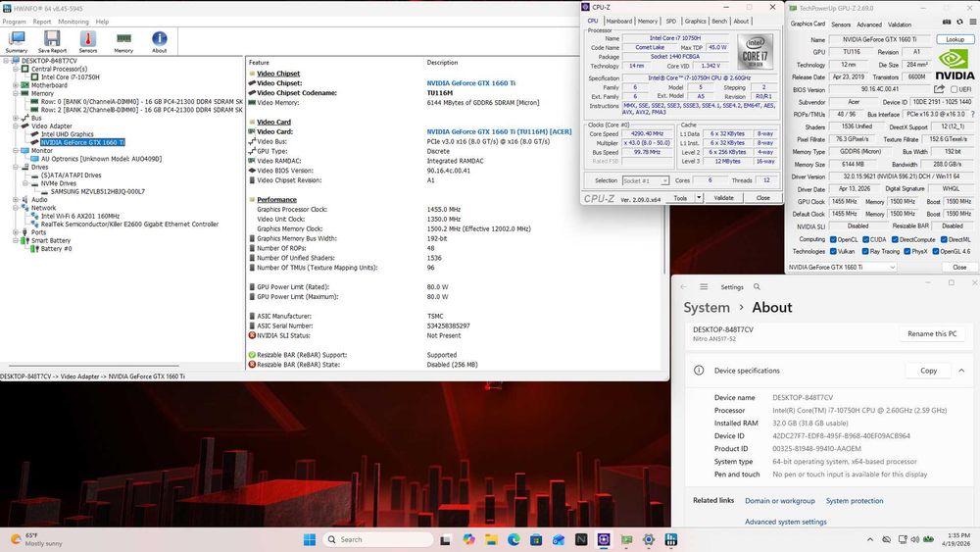Toggle the OpenGL 4.6 checkbox in GPU-Z
Image resolution: width=980 pixels, height=552 pixels.
click(x=936, y=251)
